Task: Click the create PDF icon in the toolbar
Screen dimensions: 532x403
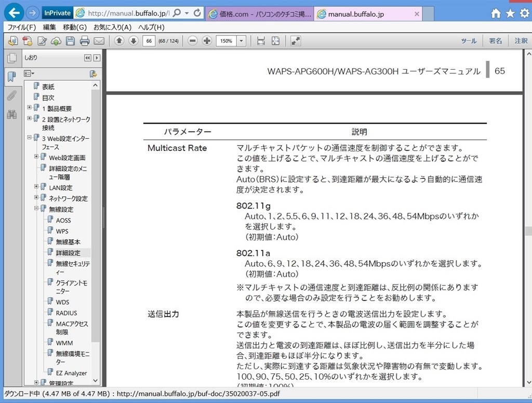Action: pos(27,41)
